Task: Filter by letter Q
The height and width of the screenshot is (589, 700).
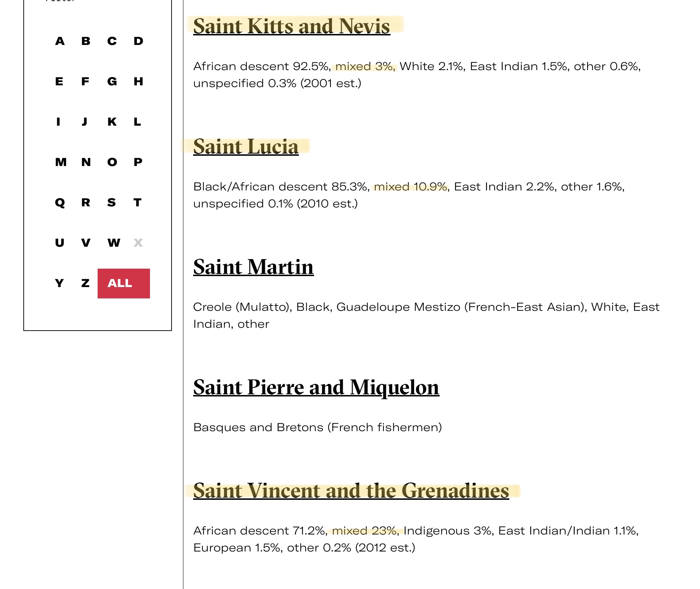Action: click(x=60, y=202)
